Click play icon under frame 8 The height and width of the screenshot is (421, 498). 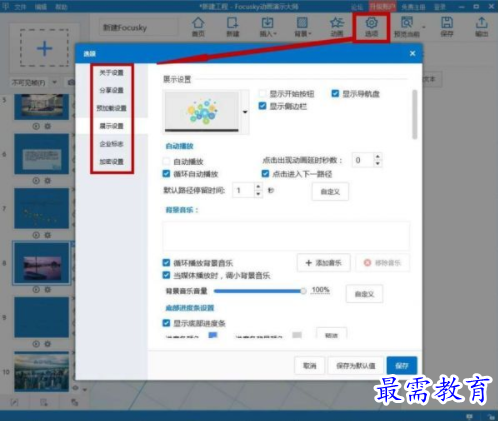coord(36,289)
